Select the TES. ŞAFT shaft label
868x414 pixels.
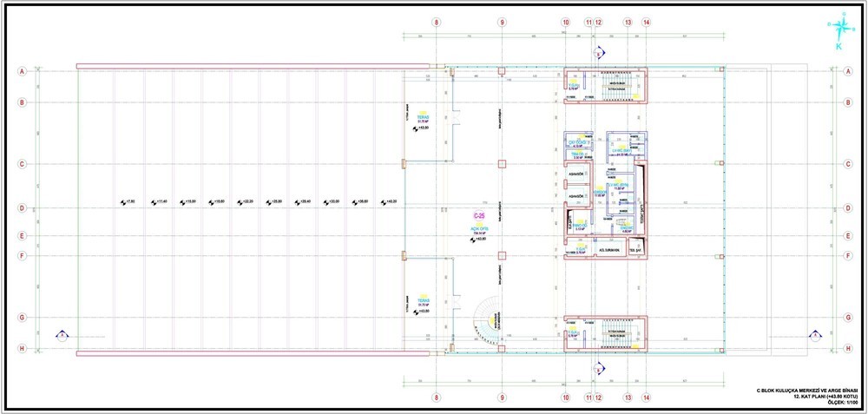pyautogui.click(x=635, y=251)
